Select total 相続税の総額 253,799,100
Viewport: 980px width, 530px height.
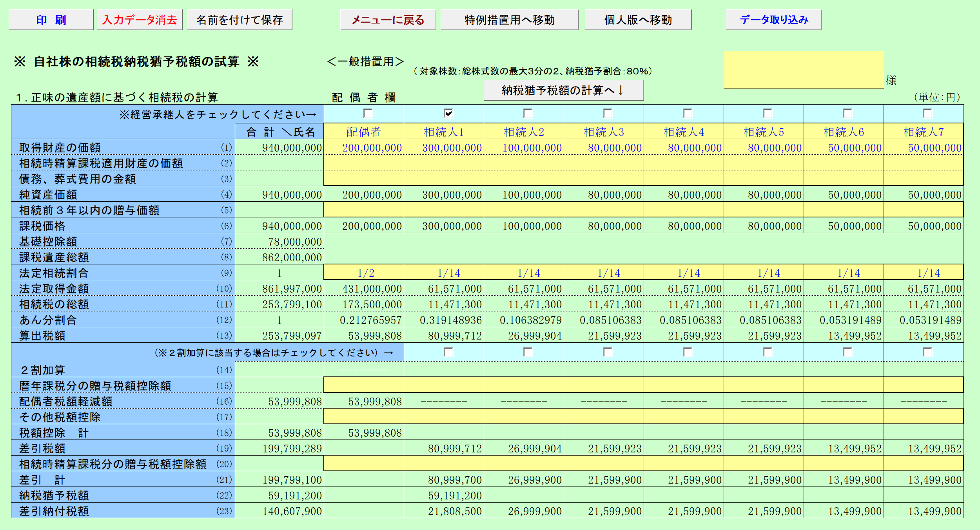[279, 304]
